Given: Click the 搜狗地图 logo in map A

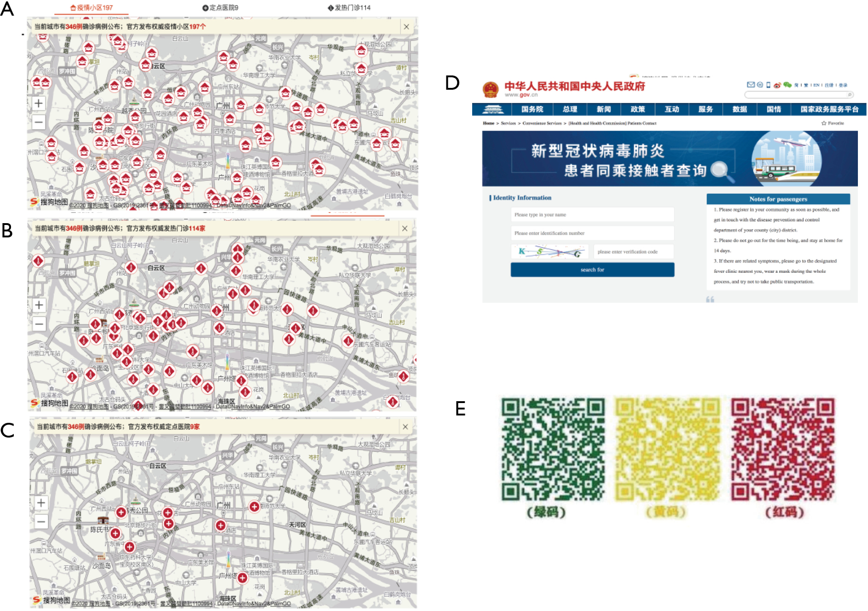Looking at the screenshot, I should (49, 202).
